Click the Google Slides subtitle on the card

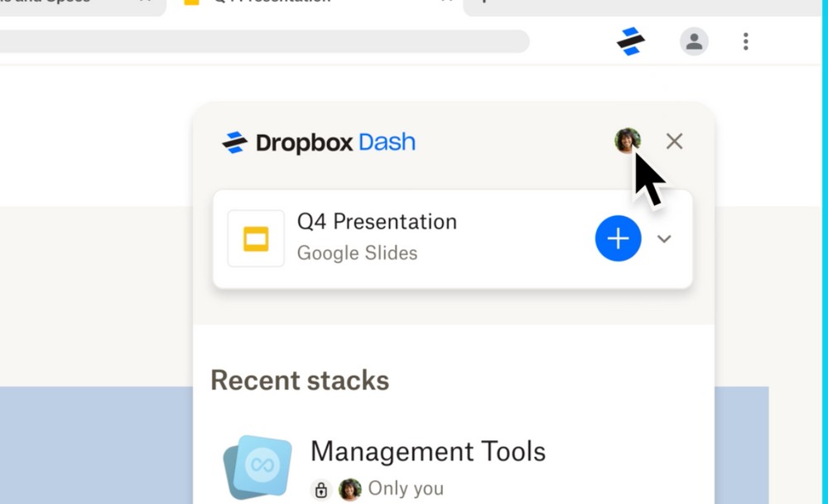pyautogui.click(x=357, y=253)
